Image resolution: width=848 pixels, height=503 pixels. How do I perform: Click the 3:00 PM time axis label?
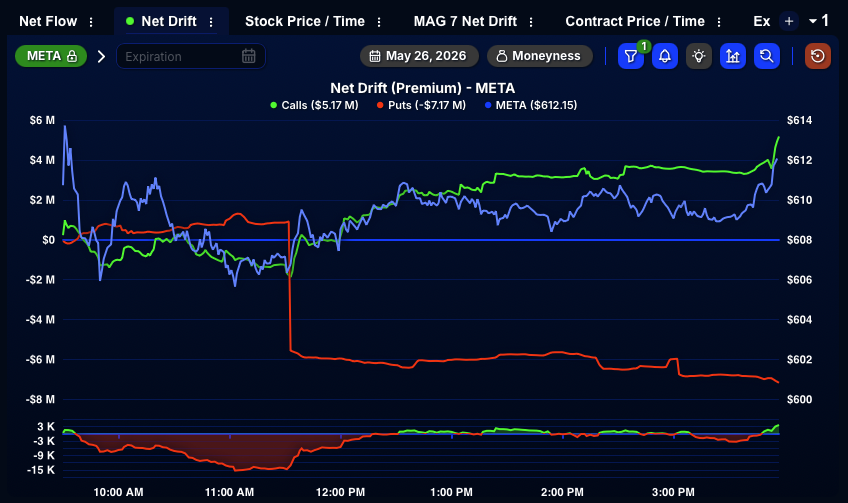tap(673, 492)
